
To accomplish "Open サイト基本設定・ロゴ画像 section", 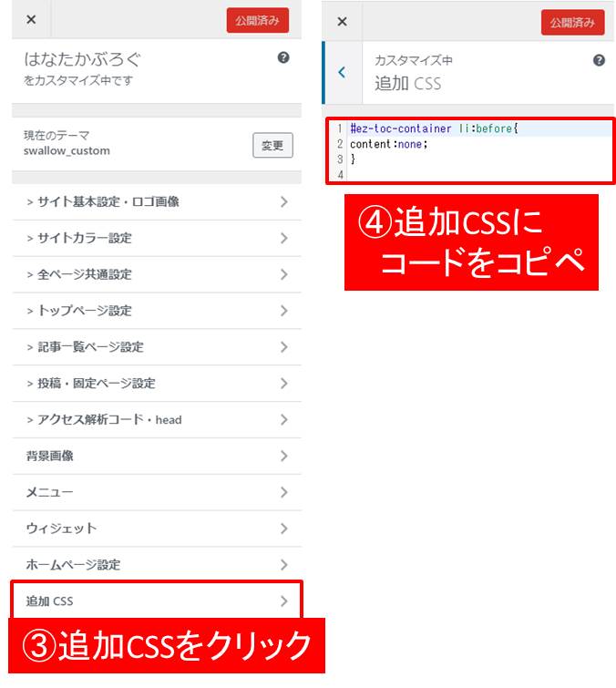I will click(x=157, y=201).
